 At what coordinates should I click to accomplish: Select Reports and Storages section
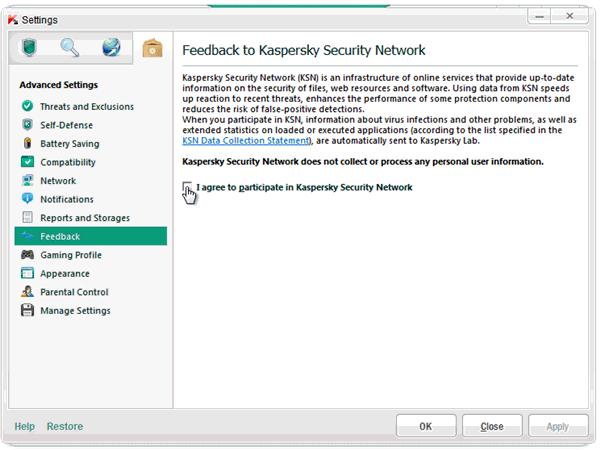pos(85,218)
